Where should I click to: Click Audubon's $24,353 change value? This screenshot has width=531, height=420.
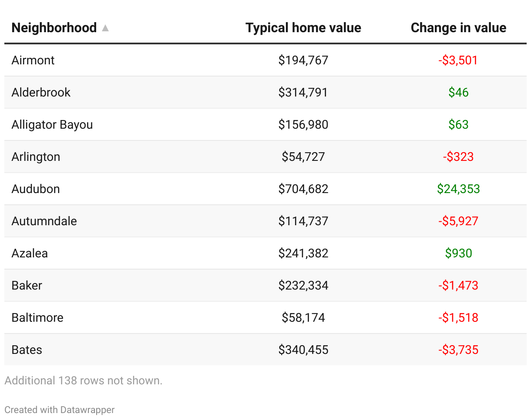coord(458,189)
